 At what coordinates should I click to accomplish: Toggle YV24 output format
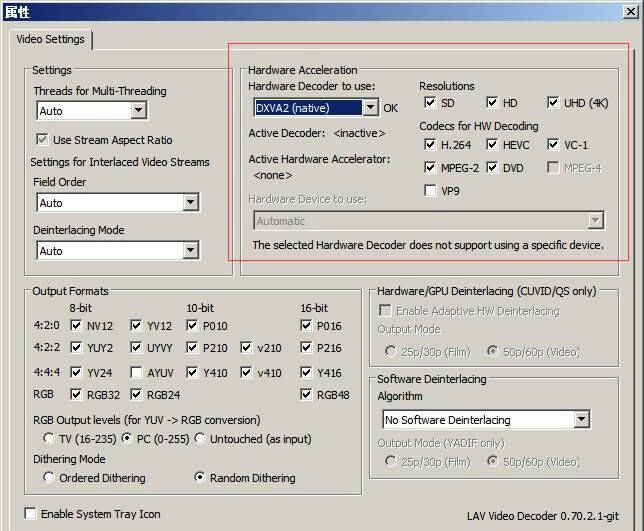[76, 372]
